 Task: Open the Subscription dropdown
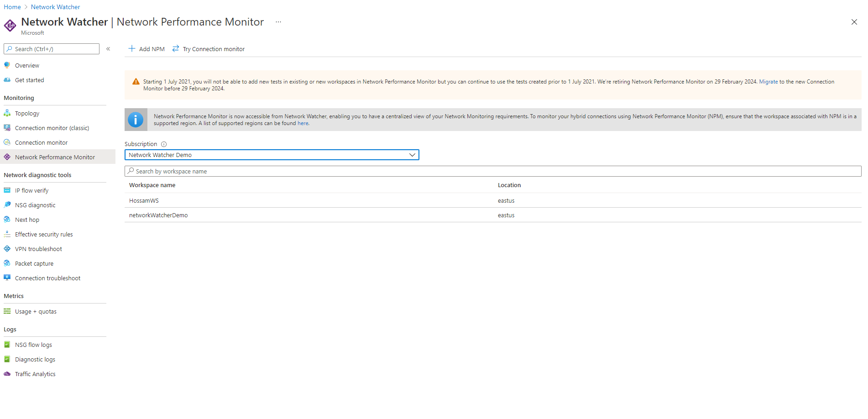coord(412,155)
